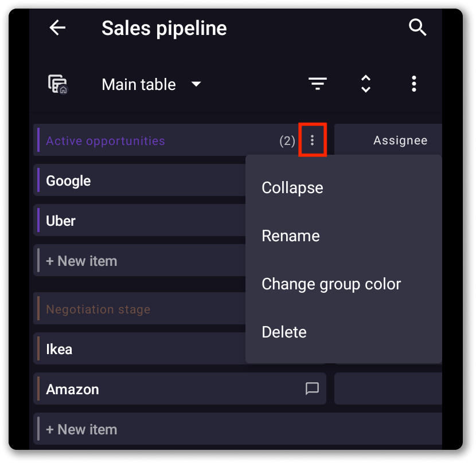This screenshot has height=463, width=476.
Task: Click the board views icon
Action: pos(57,84)
